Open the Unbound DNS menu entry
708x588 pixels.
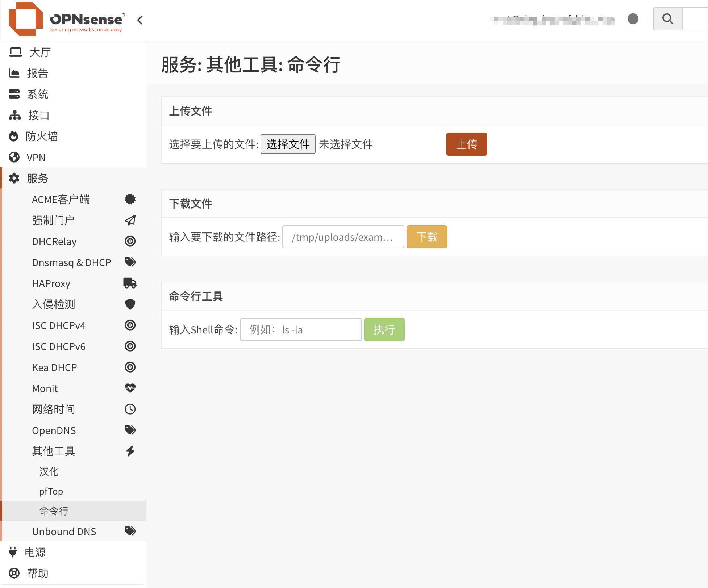(x=64, y=532)
